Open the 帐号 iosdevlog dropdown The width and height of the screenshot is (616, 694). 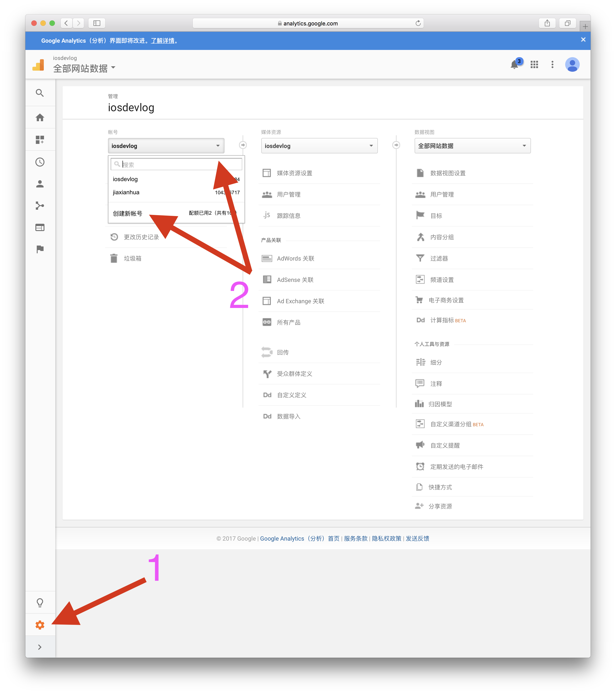click(x=166, y=146)
